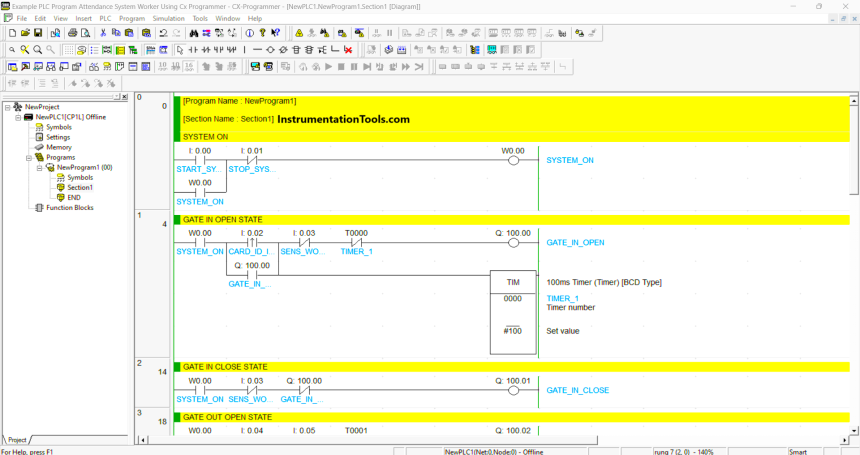
Task: Select the New Closed Coil tool
Action: tap(283, 50)
